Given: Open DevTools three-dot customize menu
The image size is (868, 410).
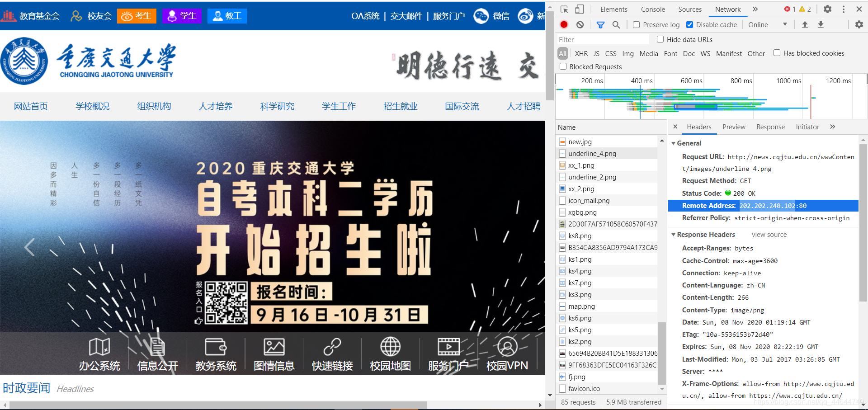Looking at the screenshot, I should click(844, 9).
